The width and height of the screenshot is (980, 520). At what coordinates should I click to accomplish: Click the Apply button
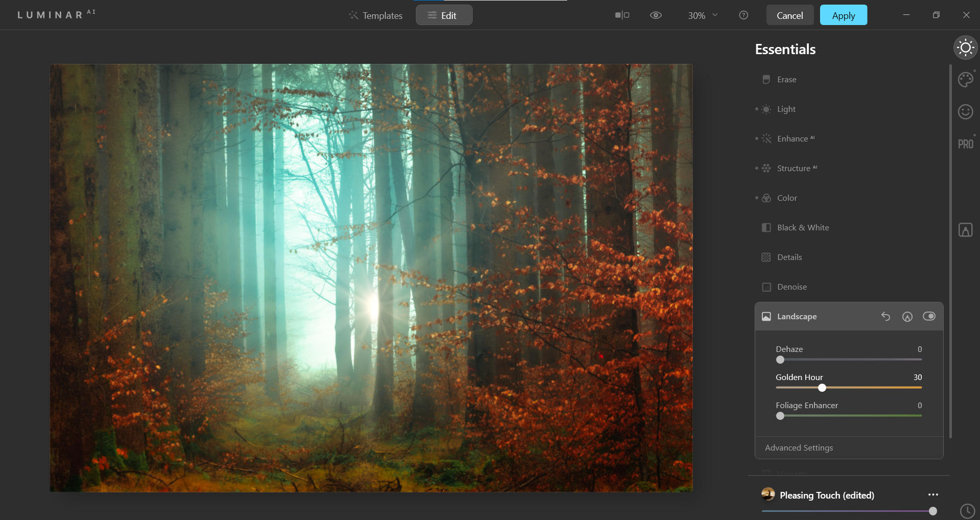click(x=844, y=15)
